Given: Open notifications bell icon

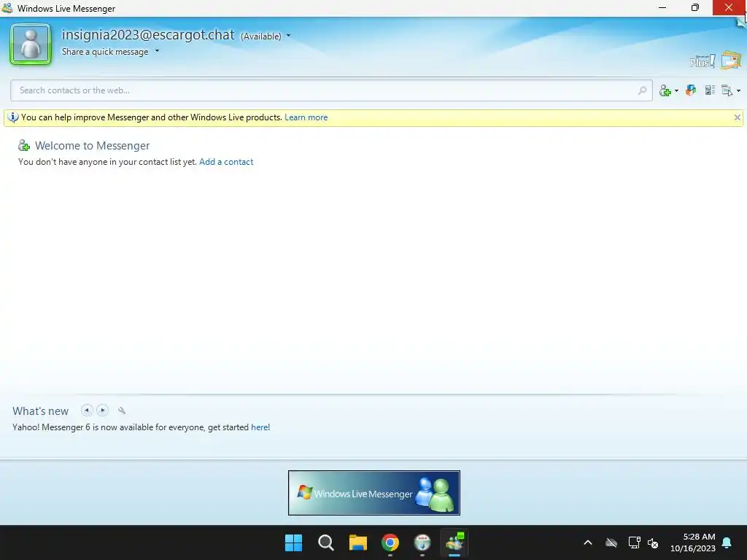Looking at the screenshot, I should click(727, 542).
